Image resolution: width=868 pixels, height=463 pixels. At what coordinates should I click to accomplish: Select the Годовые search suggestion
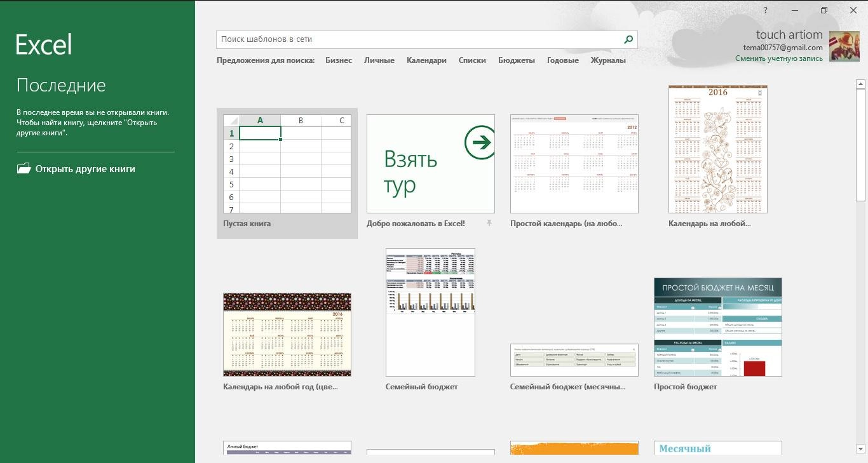(563, 60)
